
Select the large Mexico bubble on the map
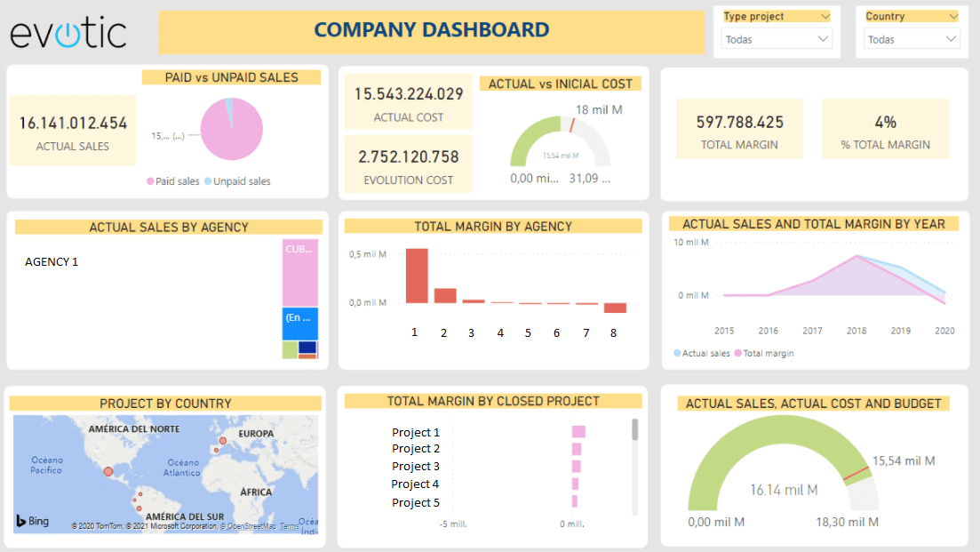tap(108, 472)
